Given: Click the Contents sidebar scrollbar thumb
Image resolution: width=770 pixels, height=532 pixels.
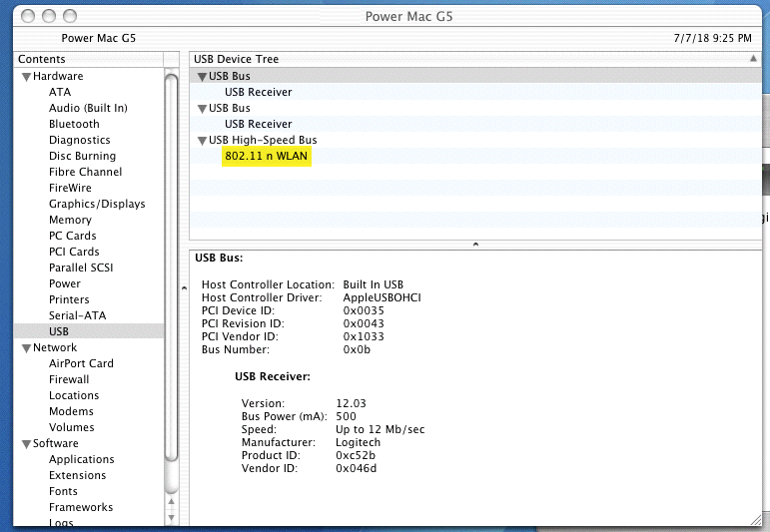Looking at the screenshot, I should click(171, 267).
